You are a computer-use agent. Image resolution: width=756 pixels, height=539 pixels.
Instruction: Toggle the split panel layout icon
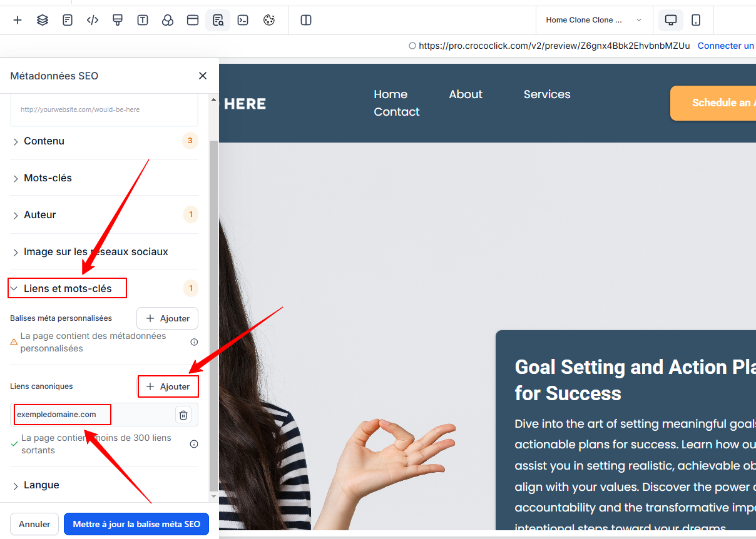[x=306, y=20]
